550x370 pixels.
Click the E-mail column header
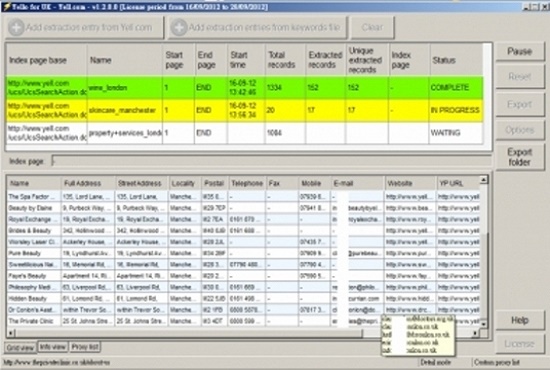[357, 183]
